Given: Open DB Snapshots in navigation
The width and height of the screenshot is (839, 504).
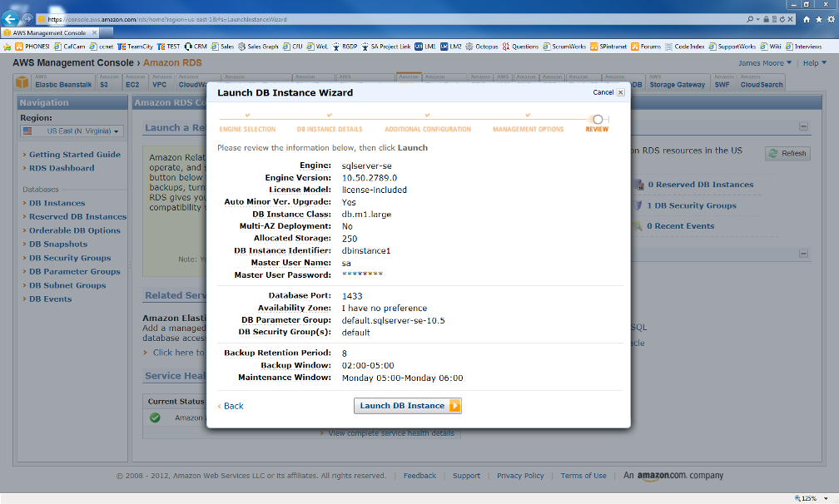Looking at the screenshot, I should (x=57, y=245).
